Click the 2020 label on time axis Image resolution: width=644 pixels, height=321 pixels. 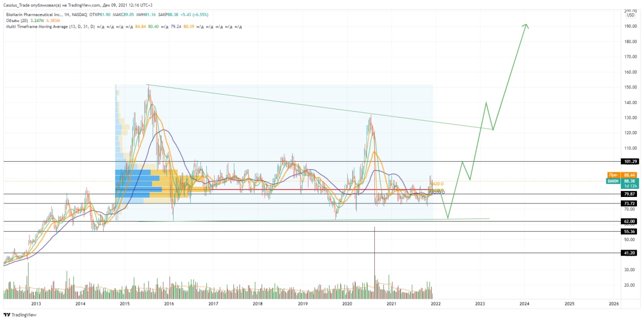pos(347,304)
